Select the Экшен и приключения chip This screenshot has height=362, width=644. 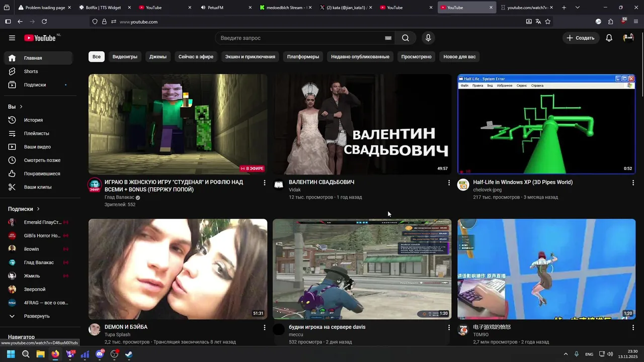pyautogui.click(x=250, y=57)
